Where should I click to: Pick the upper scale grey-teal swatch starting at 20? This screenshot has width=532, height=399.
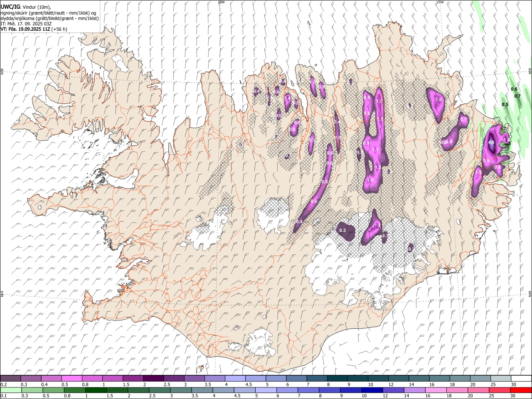point(480,379)
